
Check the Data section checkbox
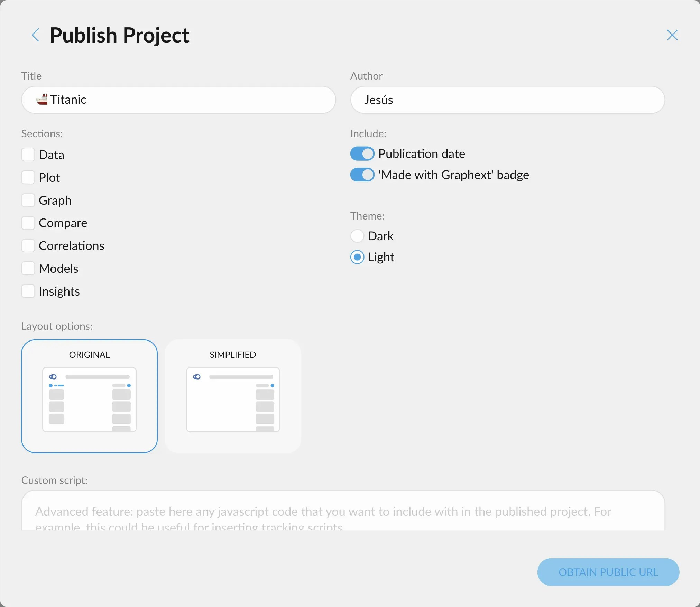pyautogui.click(x=28, y=155)
